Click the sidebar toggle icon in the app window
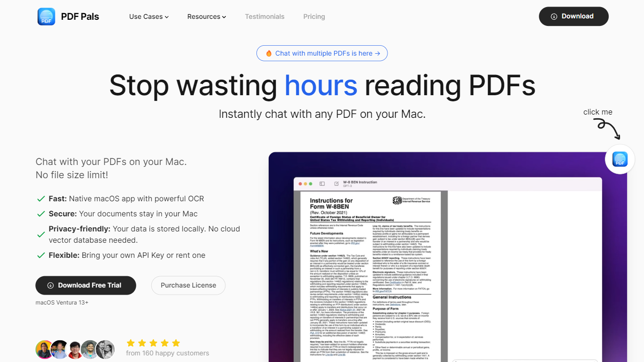The height and width of the screenshot is (362, 644). point(322,184)
